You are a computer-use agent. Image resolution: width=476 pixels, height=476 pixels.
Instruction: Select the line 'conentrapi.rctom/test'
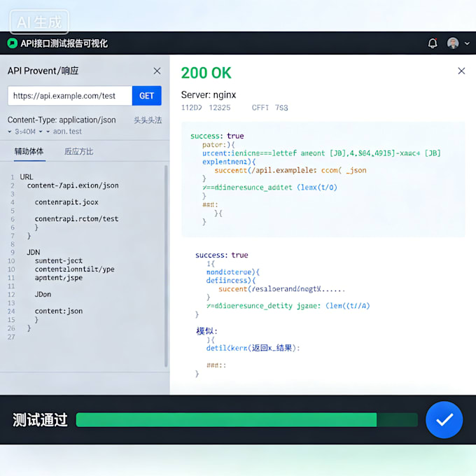[76, 219]
